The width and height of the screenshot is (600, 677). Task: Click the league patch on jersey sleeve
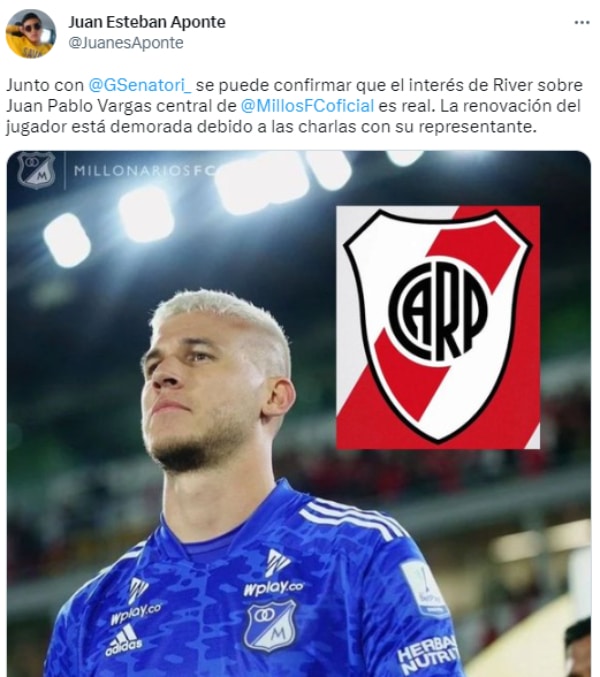(x=425, y=588)
